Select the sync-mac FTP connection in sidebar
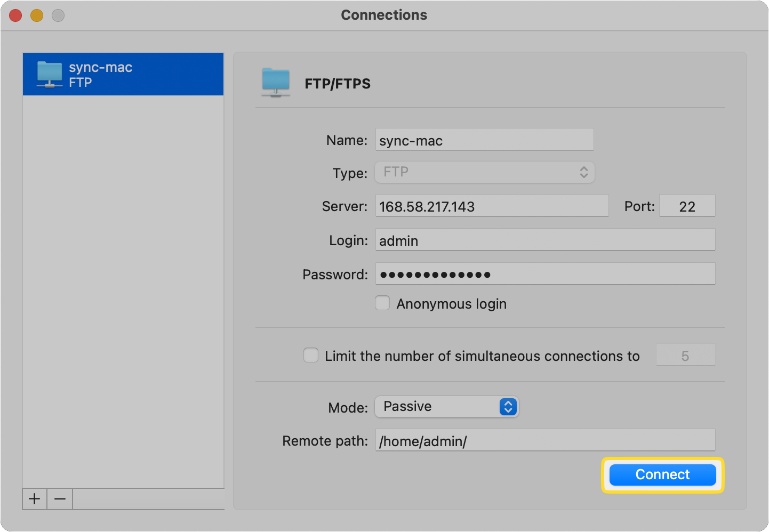The image size is (769, 532). [123, 74]
